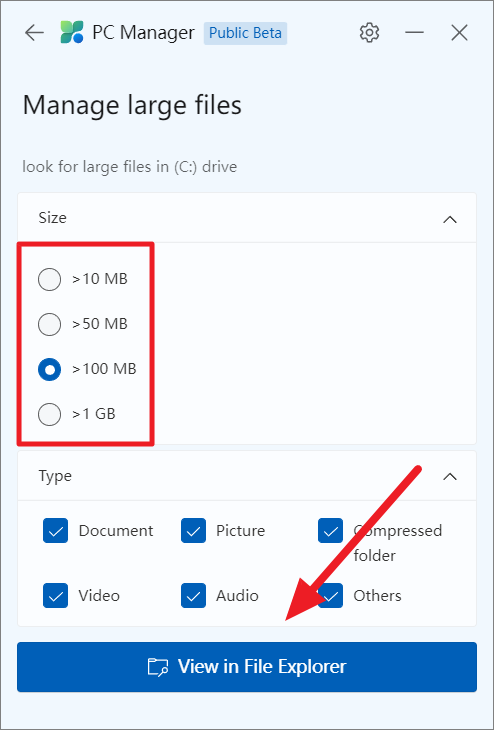This screenshot has width=494, height=730.
Task: Open settings via the gear icon
Action: pyautogui.click(x=369, y=33)
